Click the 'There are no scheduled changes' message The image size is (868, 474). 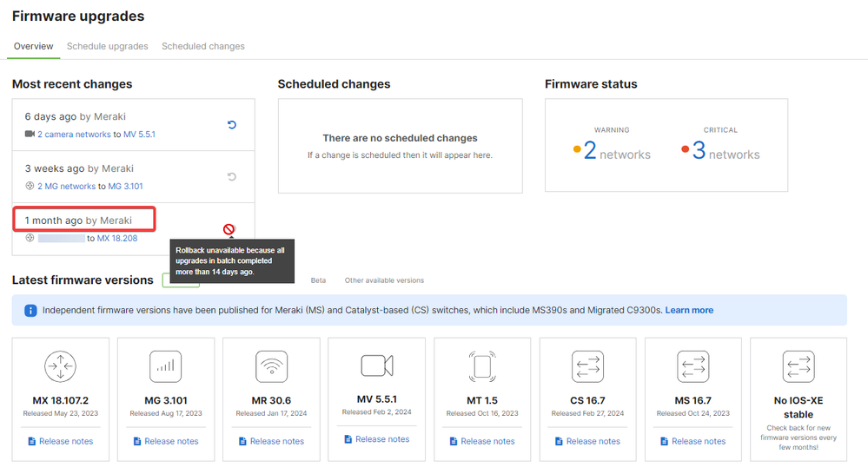click(x=401, y=138)
